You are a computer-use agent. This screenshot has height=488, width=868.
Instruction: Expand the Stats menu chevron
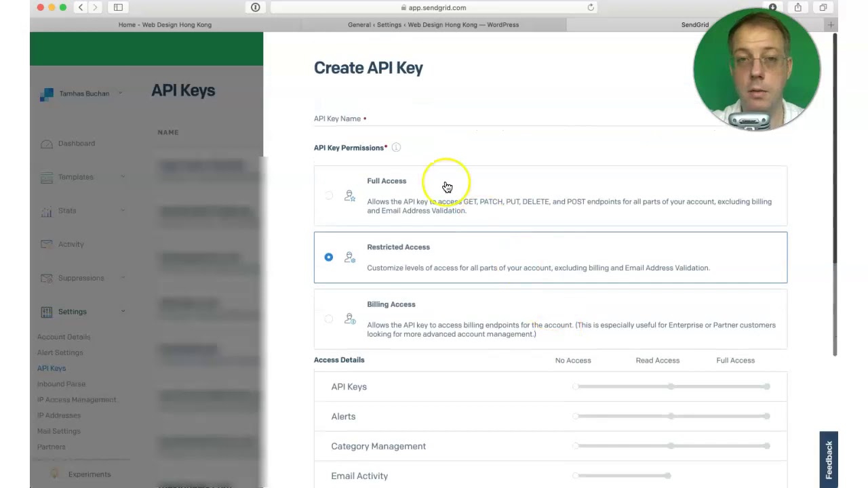click(123, 211)
